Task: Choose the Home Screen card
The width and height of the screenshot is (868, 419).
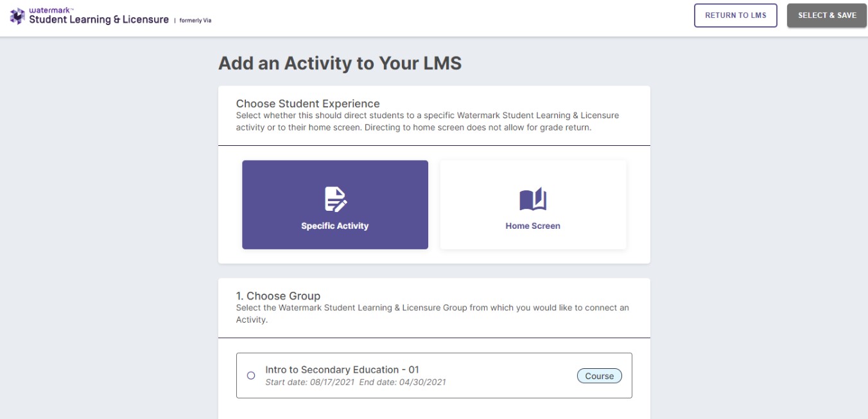Action: coord(533,204)
